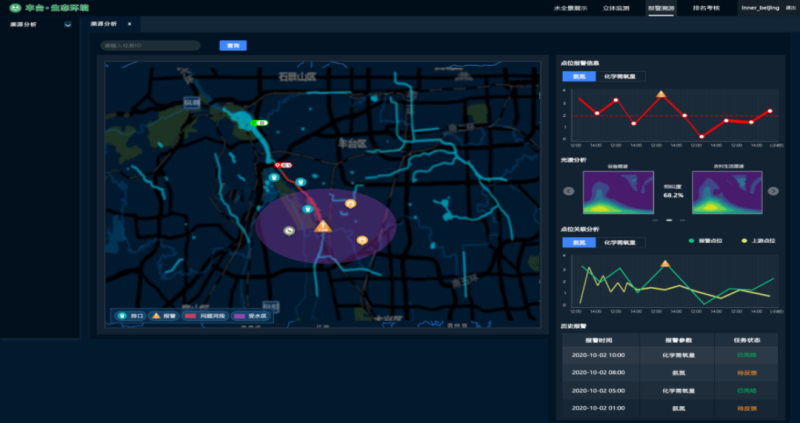Close the 溯源分析 tab with the x
The width and height of the screenshot is (800, 423).
(128, 23)
